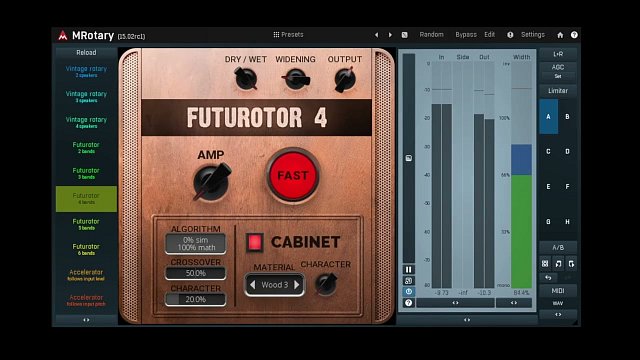Go to next preset arrow
Viewport: 640px width, 360px height.
pyautogui.click(x=390, y=35)
